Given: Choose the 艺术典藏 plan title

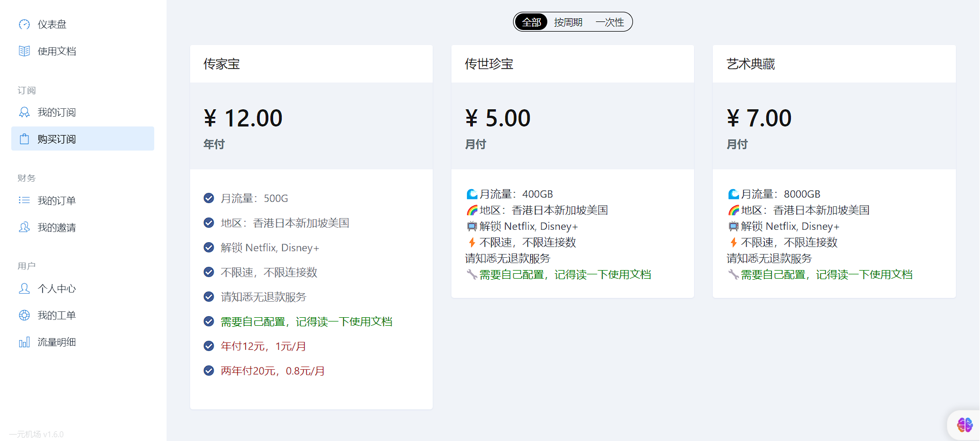Looking at the screenshot, I should [x=751, y=64].
